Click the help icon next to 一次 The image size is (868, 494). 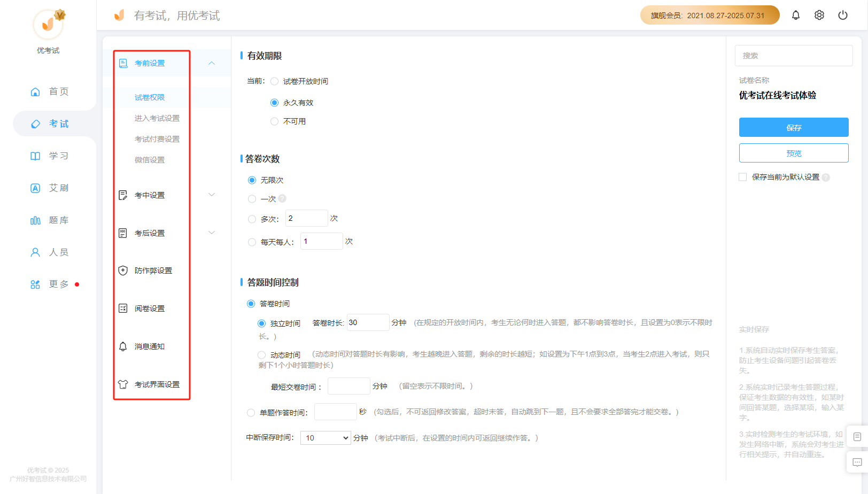282,198
